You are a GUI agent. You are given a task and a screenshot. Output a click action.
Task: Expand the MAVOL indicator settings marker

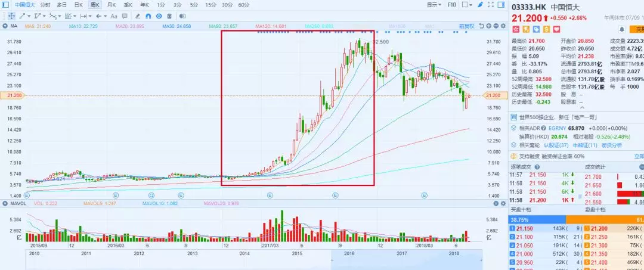(x=5, y=203)
